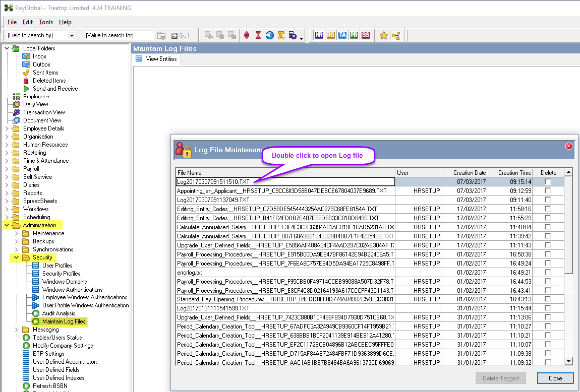Click the organisation chart toolbar icon
The width and height of the screenshot is (580, 392).
396,35
